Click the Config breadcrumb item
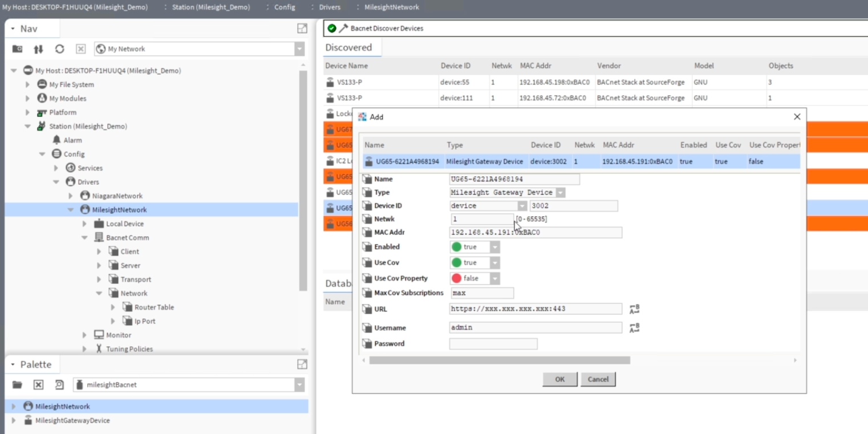This screenshot has width=868, height=434. (x=285, y=7)
